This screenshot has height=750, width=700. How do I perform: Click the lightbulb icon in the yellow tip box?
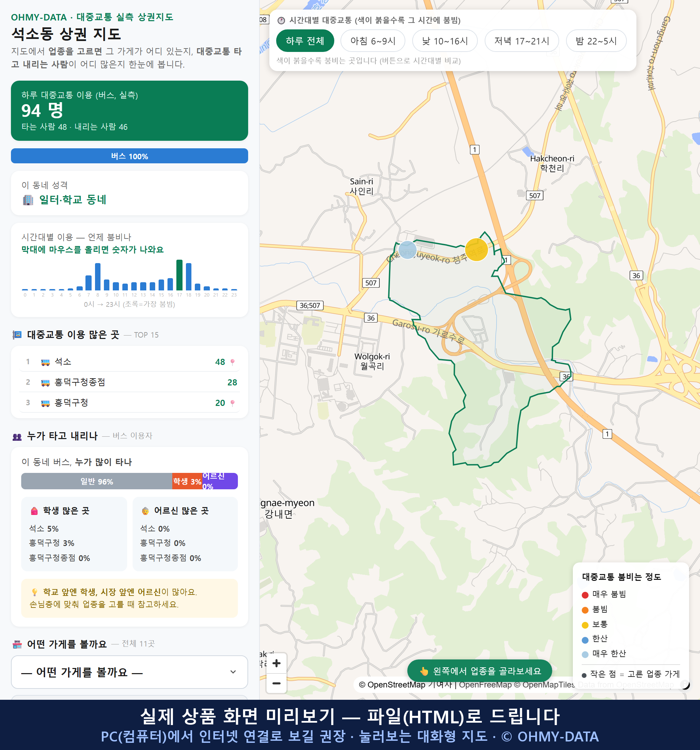click(x=34, y=592)
